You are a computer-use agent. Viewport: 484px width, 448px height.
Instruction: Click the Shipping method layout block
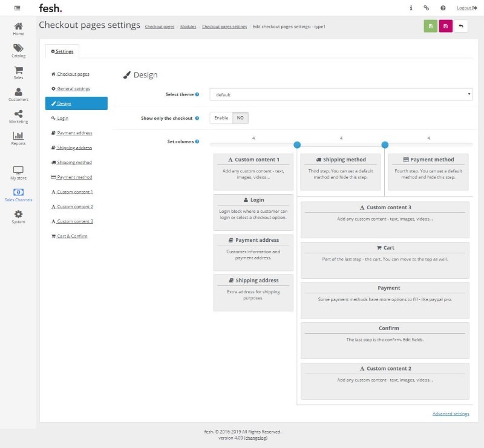pyautogui.click(x=341, y=172)
